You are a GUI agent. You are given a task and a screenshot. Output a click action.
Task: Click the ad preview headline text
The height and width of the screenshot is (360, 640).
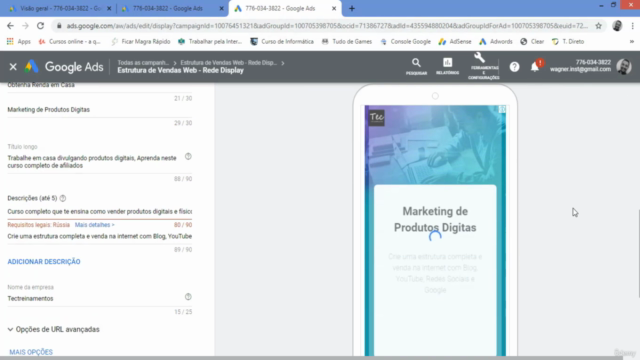pyautogui.click(x=435, y=220)
